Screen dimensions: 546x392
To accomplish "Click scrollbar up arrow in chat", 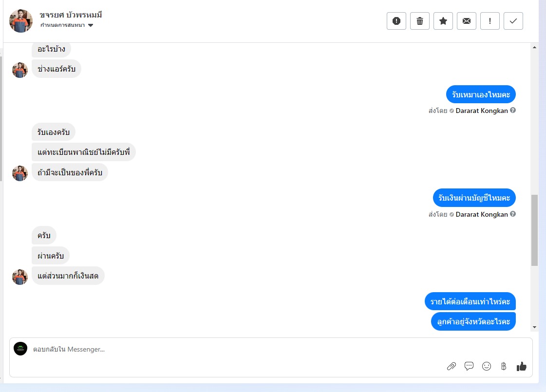I will 534,47.
